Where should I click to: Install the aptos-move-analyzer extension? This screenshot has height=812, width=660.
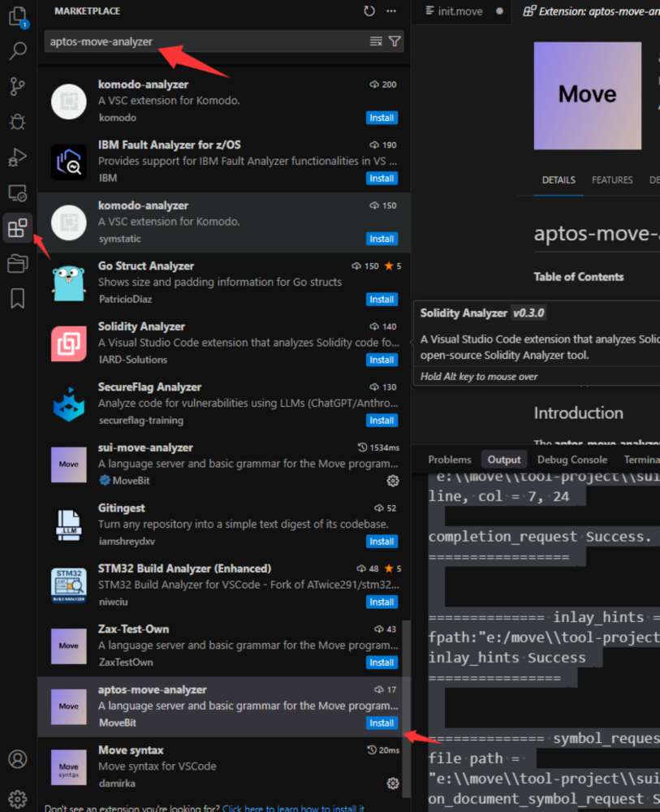point(382,723)
